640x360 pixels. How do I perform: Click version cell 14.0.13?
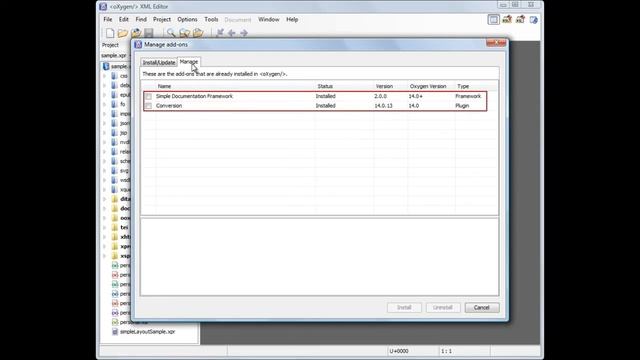(x=383, y=106)
